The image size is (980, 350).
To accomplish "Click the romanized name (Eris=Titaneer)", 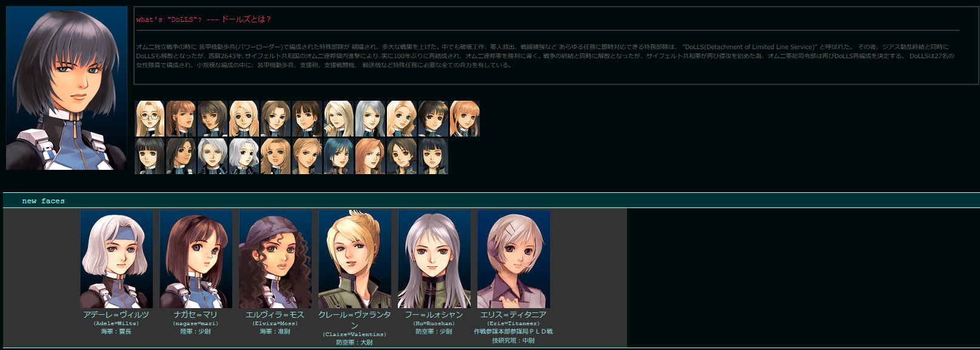I will [514, 324].
